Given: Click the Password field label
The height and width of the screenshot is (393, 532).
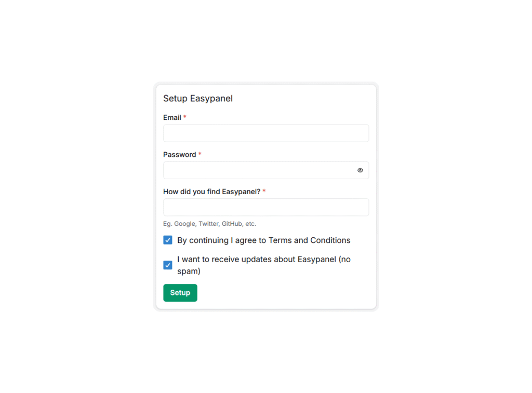Looking at the screenshot, I should click(x=179, y=155).
